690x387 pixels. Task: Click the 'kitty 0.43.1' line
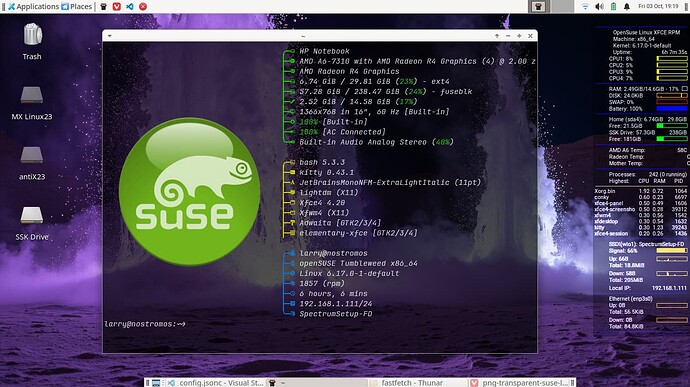(327, 173)
